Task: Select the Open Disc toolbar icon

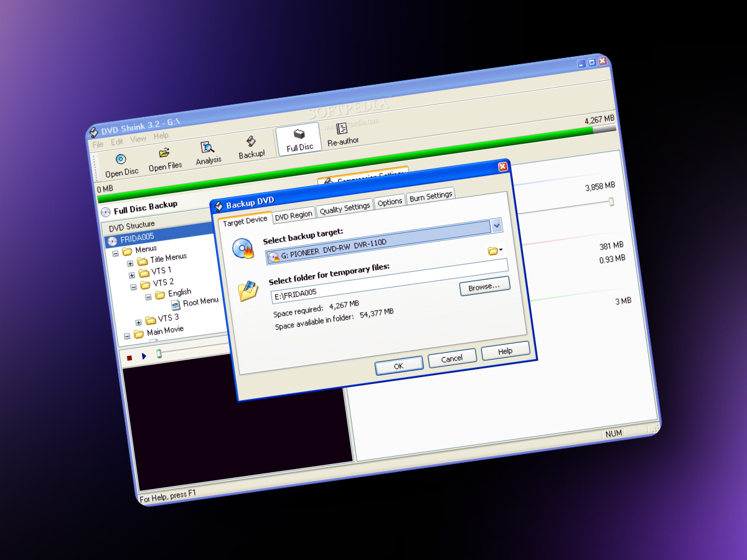Action: click(121, 160)
